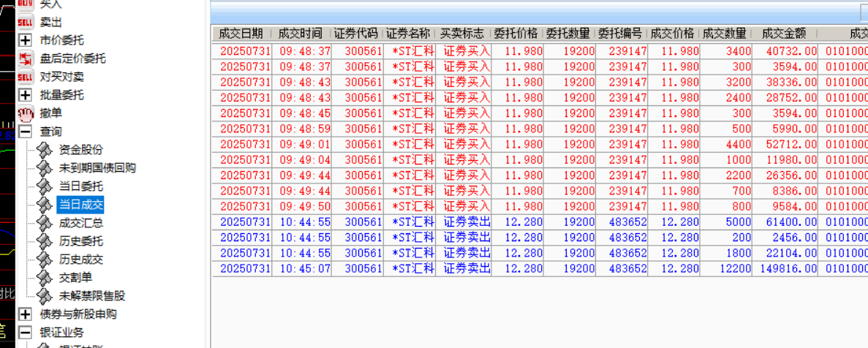868x348 pixels.
Task: Expand the 市价委托 plus box
Action: tap(25, 39)
